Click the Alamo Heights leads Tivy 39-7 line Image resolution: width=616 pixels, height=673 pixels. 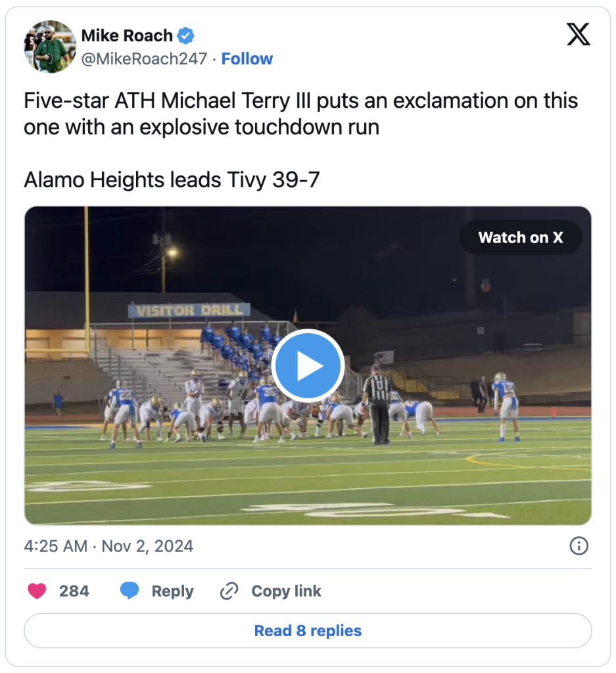click(x=172, y=179)
